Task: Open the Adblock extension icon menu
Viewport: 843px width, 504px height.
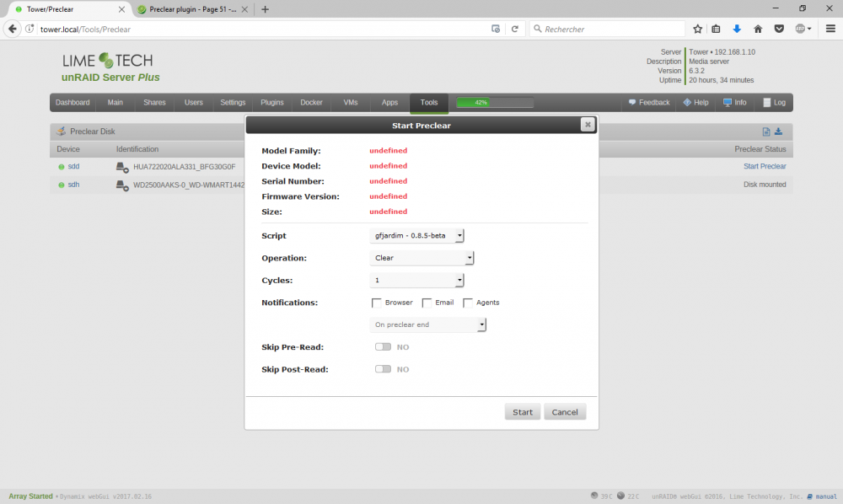Action: (x=803, y=29)
